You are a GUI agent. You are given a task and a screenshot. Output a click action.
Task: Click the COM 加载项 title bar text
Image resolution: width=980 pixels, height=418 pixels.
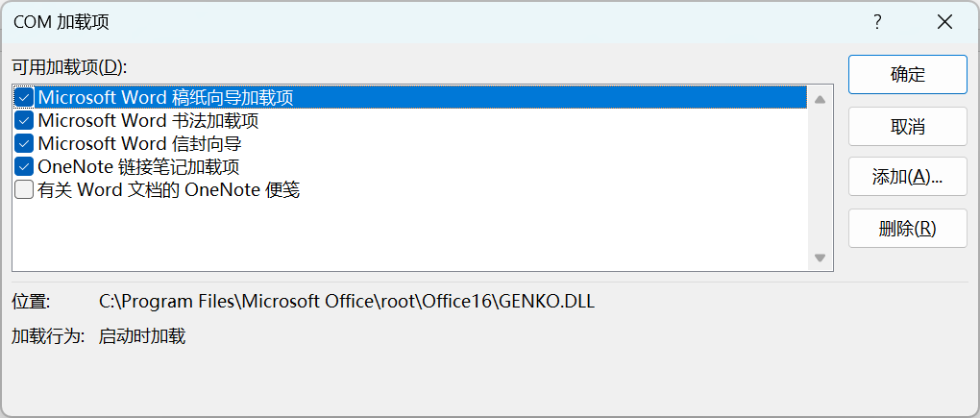(61, 22)
